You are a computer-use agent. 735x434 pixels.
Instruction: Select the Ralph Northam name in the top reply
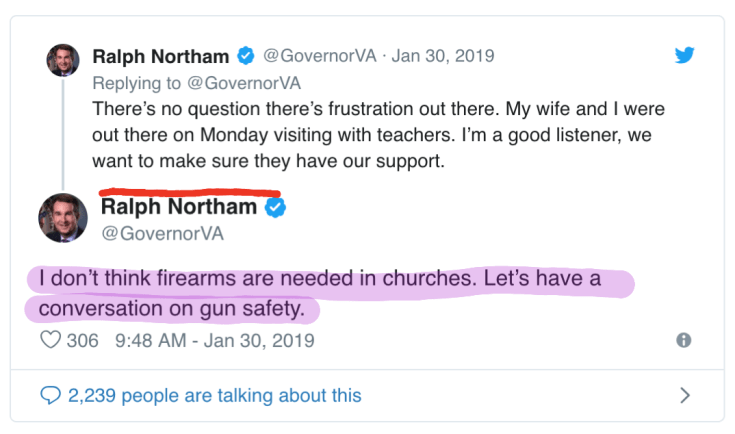coord(160,55)
